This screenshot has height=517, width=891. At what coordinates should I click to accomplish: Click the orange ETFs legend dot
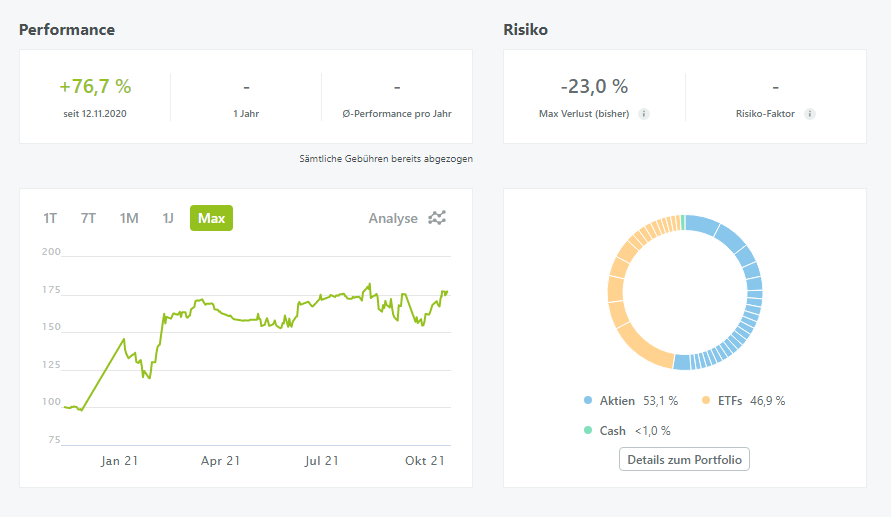coord(705,401)
